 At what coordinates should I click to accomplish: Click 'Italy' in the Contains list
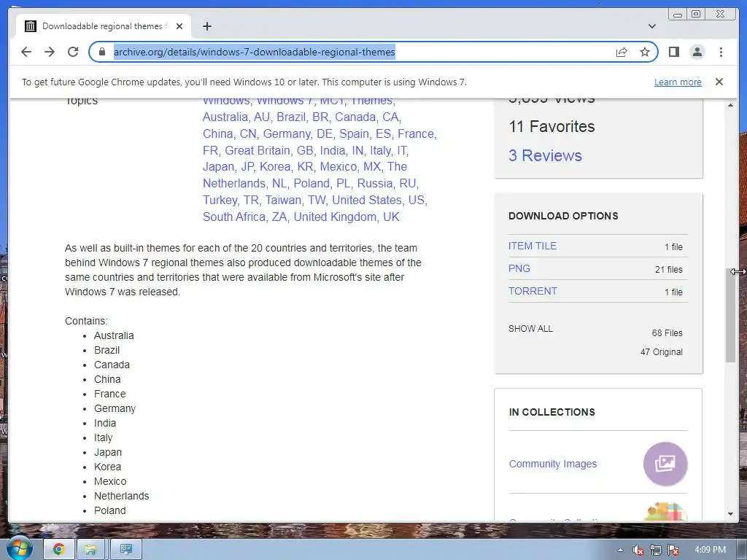(x=104, y=437)
